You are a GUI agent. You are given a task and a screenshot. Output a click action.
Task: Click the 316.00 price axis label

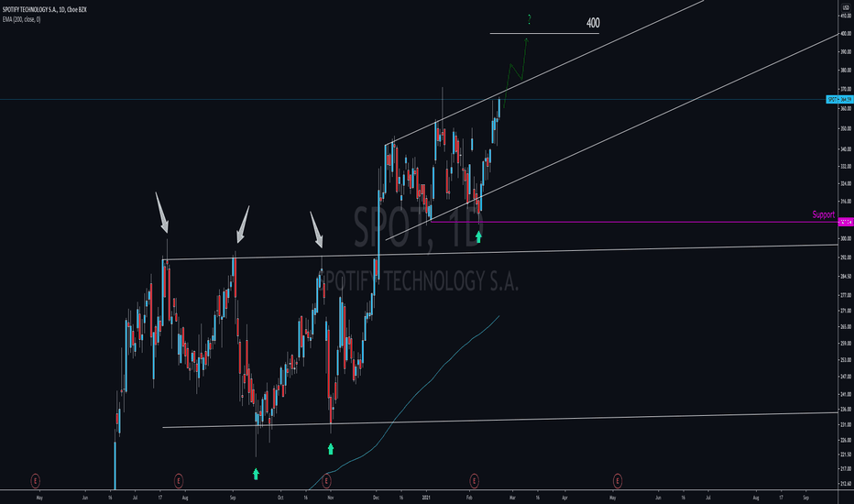click(846, 201)
